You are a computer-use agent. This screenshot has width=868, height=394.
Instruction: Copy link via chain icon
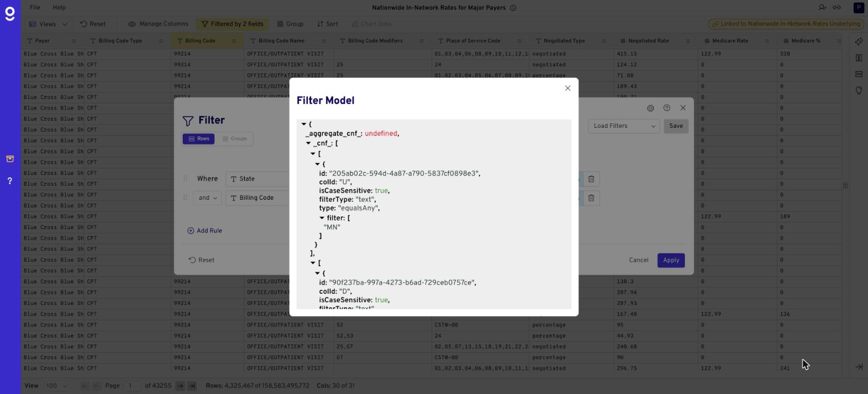pyautogui.click(x=837, y=8)
